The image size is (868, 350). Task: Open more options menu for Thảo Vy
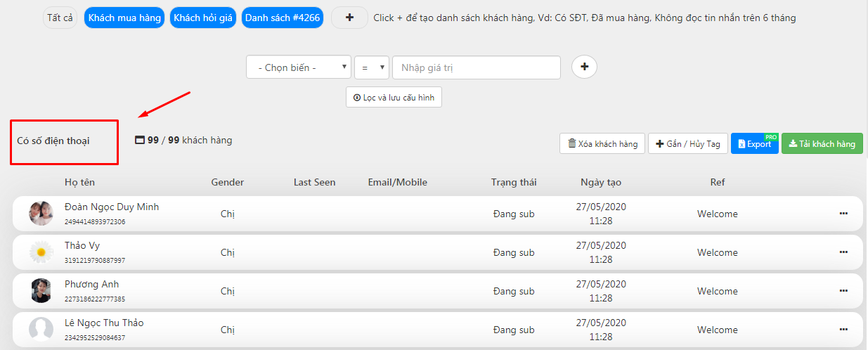(843, 252)
